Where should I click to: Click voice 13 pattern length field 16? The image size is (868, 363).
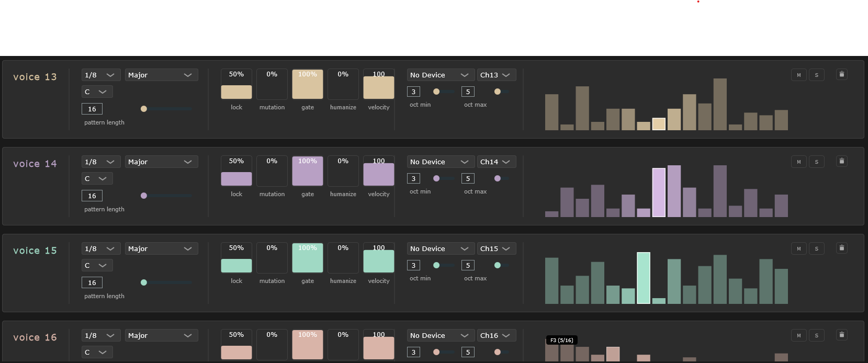[92, 109]
